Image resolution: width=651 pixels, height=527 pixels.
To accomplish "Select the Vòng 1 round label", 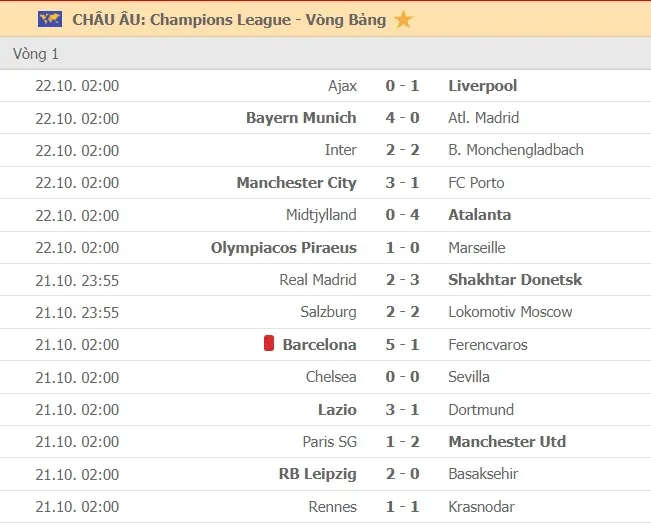I will [36, 54].
